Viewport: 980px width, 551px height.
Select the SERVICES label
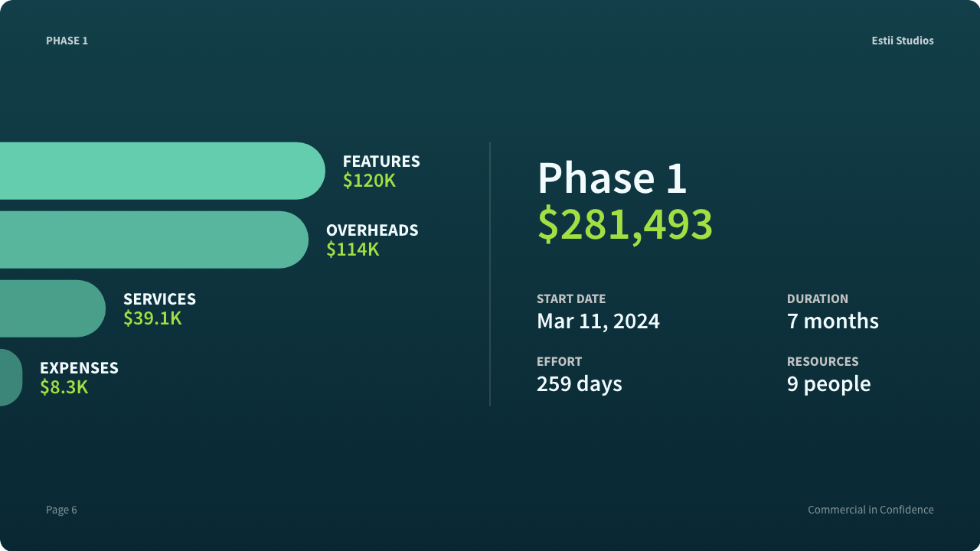click(x=159, y=299)
